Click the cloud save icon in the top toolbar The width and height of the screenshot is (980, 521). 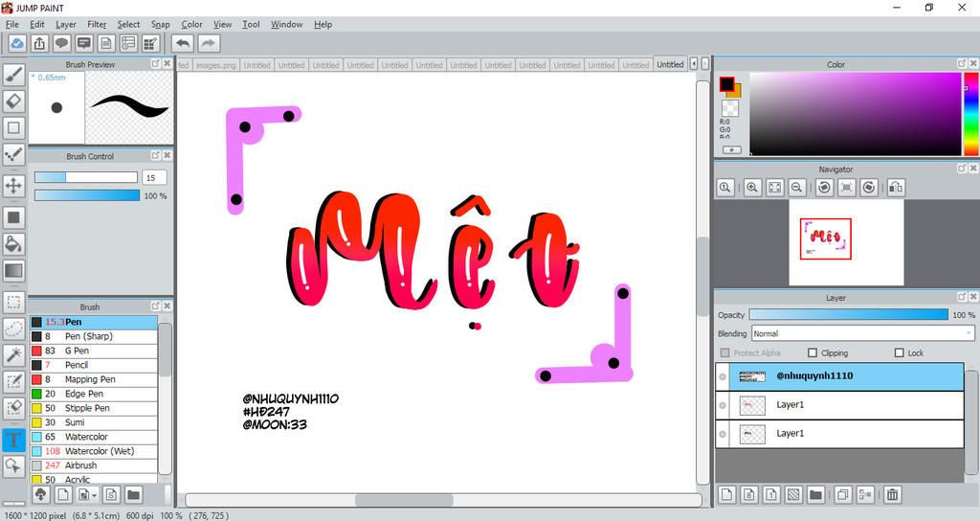pos(17,43)
